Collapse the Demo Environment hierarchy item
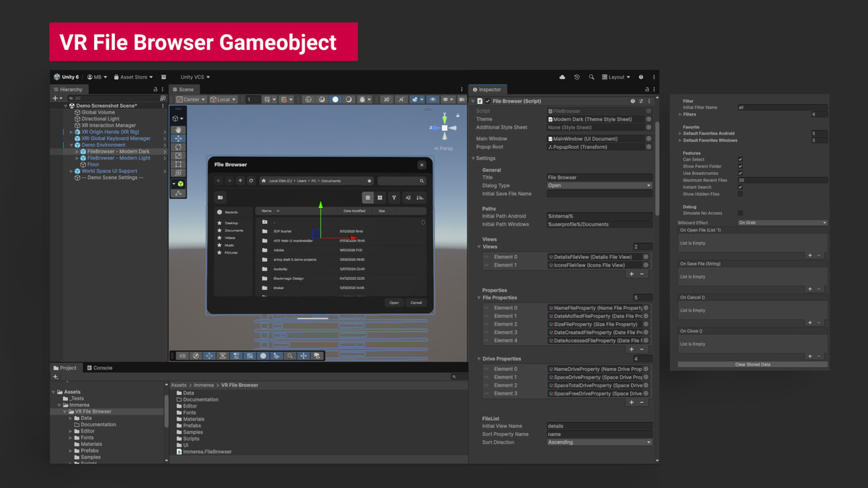 coord(72,145)
